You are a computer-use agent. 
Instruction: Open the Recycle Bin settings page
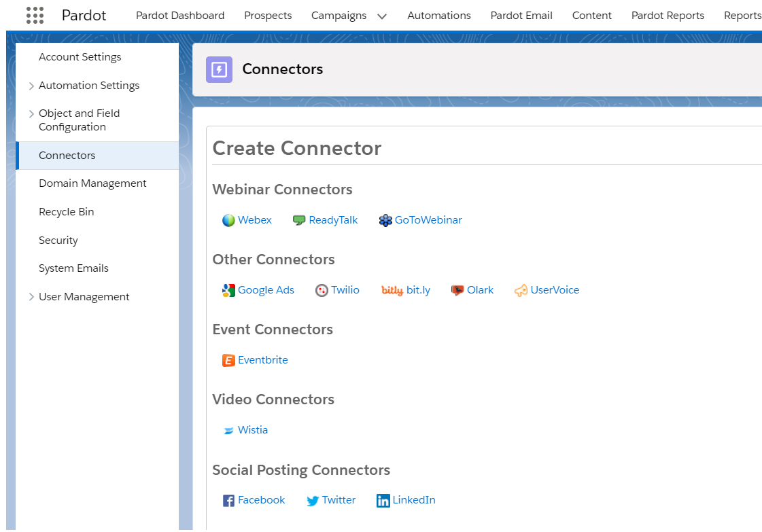tap(66, 211)
